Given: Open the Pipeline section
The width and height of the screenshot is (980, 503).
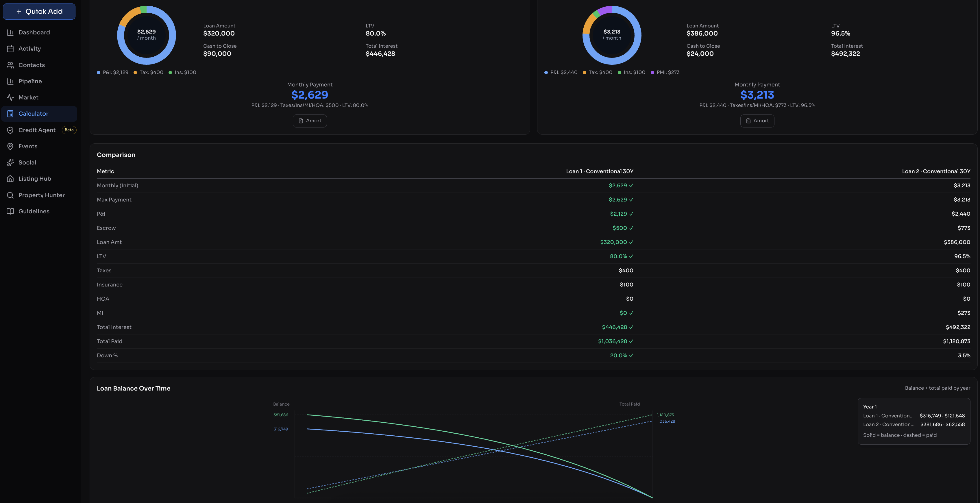Looking at the screenshot, I should (30, 81).
